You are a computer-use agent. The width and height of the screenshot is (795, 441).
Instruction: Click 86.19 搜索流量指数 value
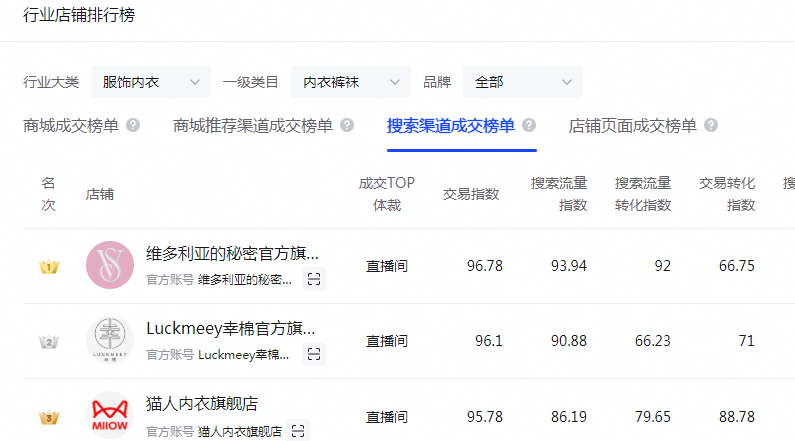click(x=569, y=417)
